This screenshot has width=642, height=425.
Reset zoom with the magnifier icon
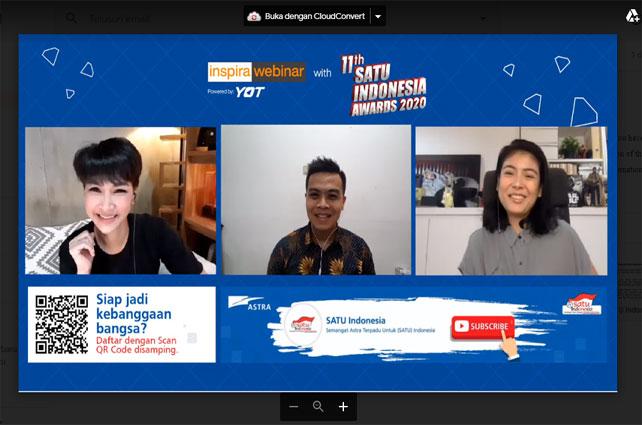(318, 407)
